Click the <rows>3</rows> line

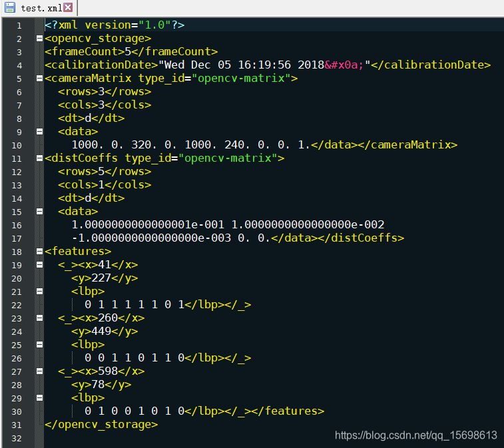[105, 92]
